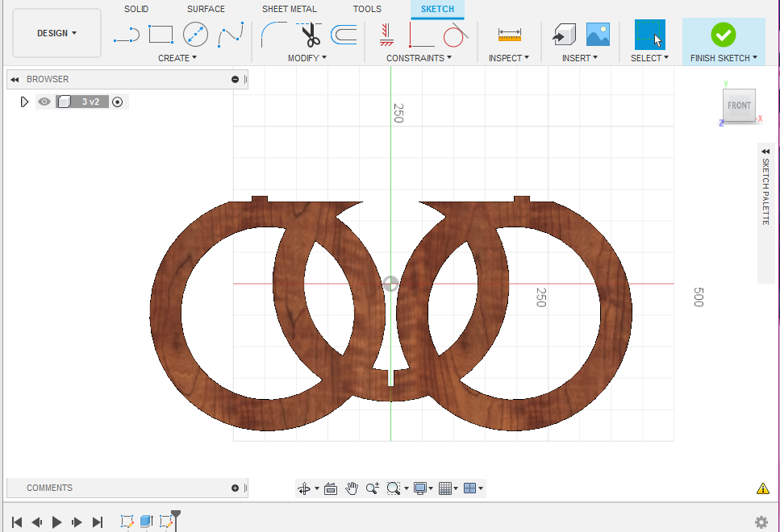
Task: Activate the Window Select tool
Action: tap(649, 35)
